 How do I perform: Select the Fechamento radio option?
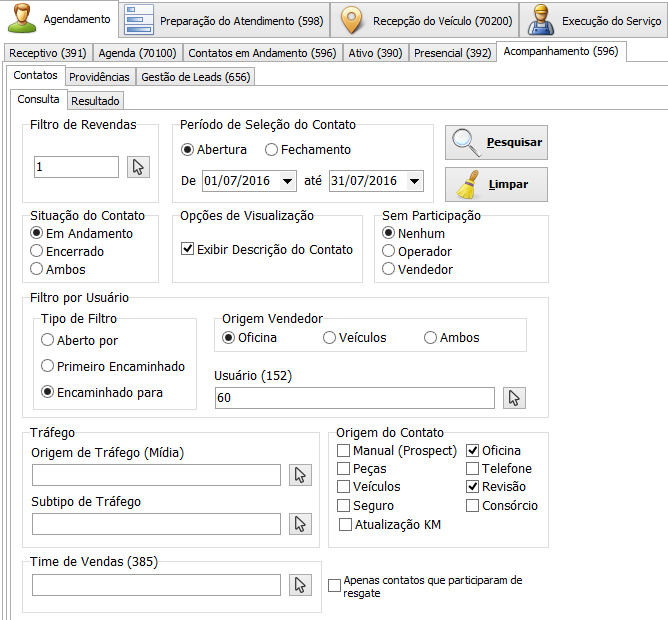[271, 150]
